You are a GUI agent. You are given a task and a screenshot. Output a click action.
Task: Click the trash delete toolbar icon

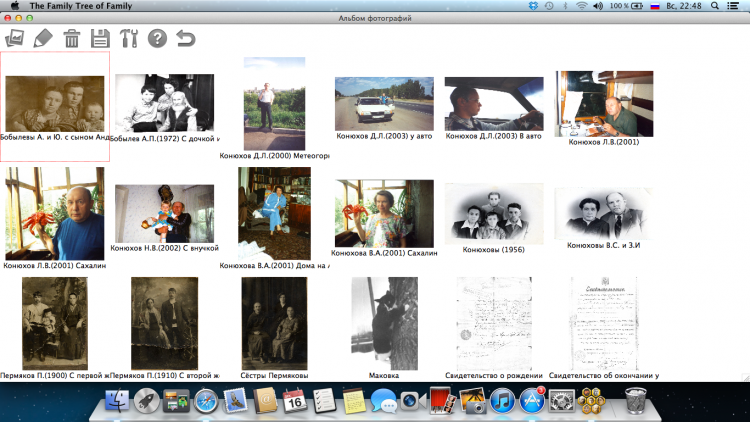[72, 38]
